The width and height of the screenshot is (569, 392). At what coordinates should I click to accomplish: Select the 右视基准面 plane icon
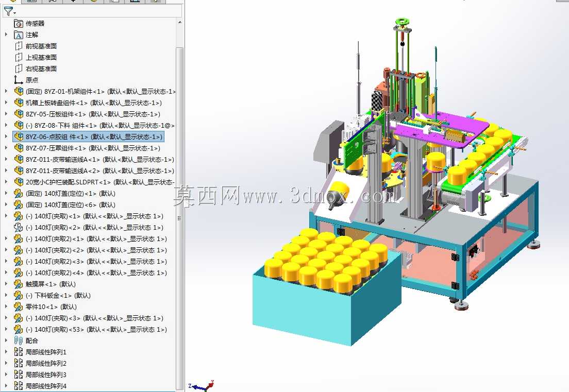tap(19, 69)
